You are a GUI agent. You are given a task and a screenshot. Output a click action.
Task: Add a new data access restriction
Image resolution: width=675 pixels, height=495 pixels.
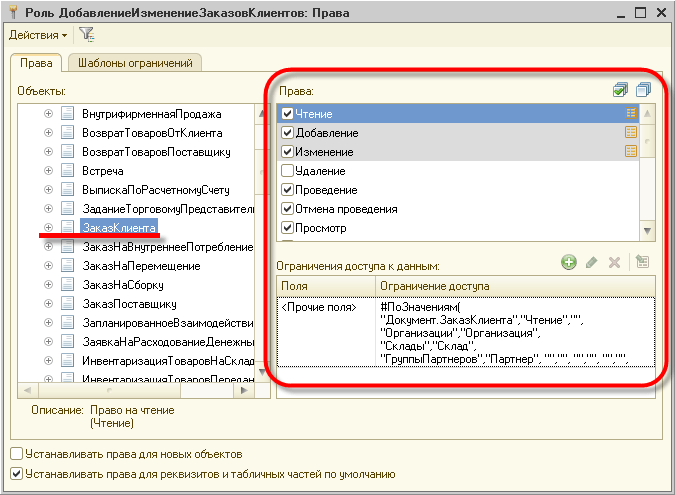[x=569, y=262]
